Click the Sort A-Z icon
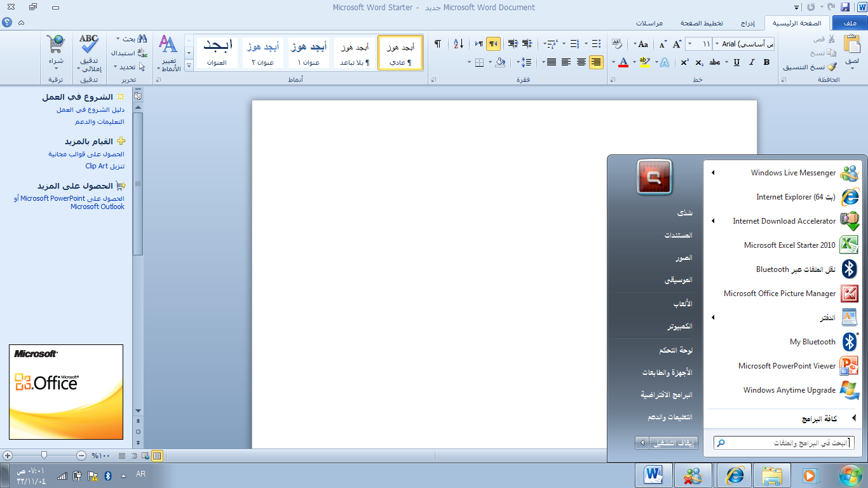 [458, 44]
